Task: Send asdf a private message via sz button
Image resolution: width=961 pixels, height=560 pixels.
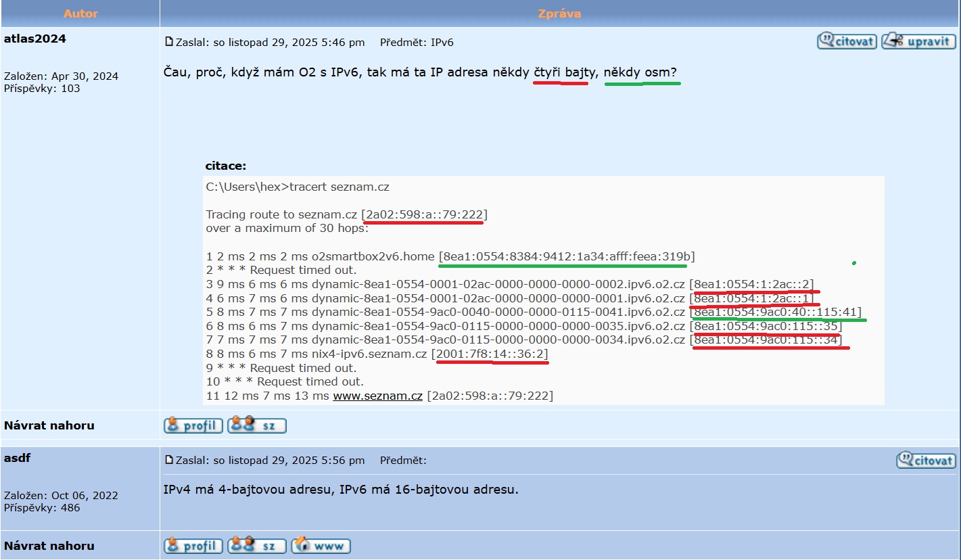Action: (257, 546)
